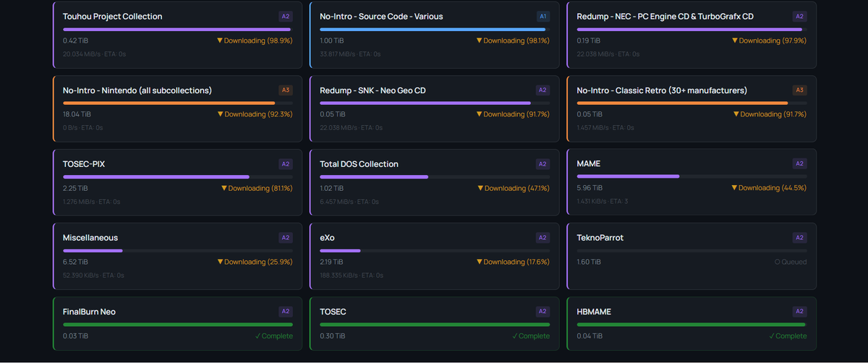
Task: Select the eXo card title
Action: tap(327, 238)
